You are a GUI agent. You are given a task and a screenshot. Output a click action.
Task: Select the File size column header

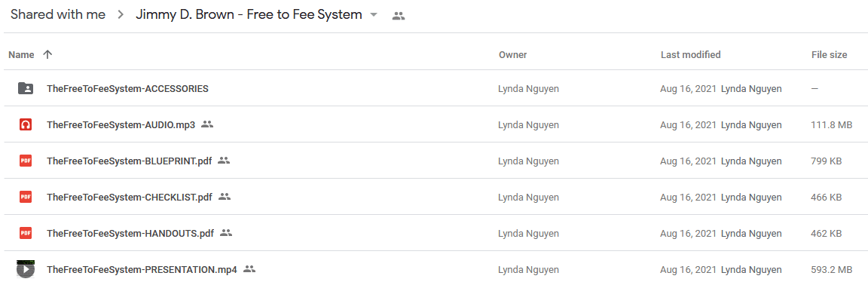(829, 55)
